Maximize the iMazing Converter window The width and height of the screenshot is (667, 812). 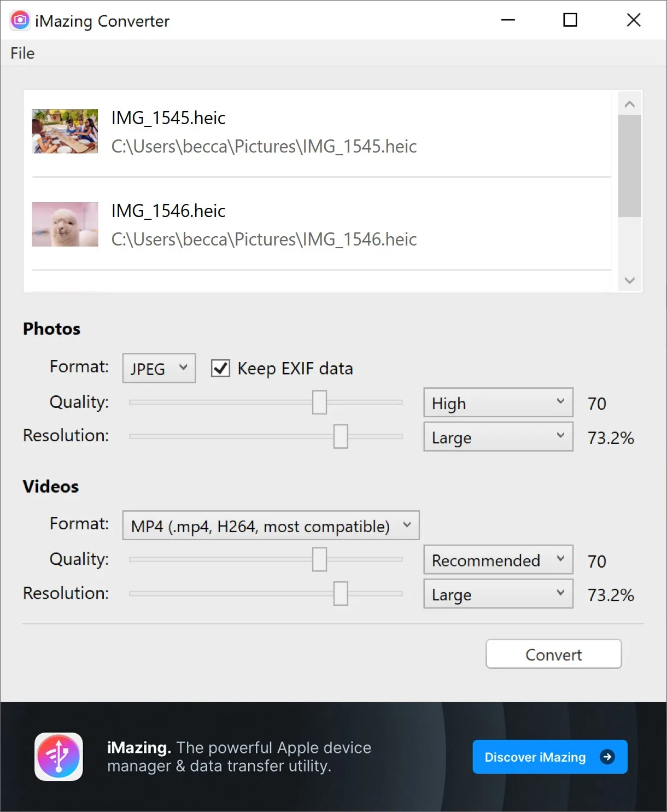pyautogui.click(x=570, y=20)
